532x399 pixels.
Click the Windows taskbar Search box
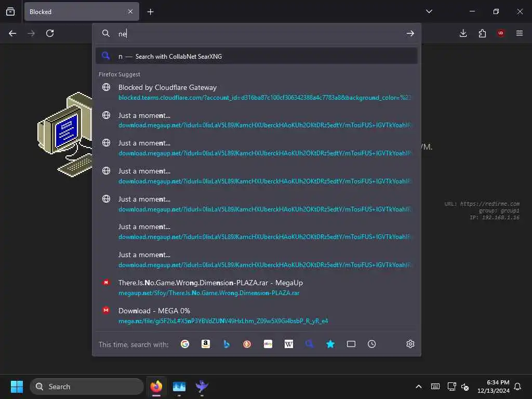pyautogui.click(x=87, y=387)
